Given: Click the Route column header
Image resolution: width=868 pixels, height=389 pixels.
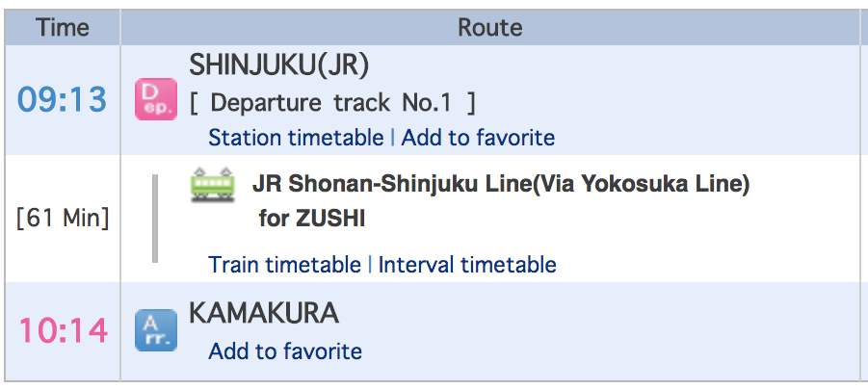Looking at the screenshot, I should coord(489,27).
